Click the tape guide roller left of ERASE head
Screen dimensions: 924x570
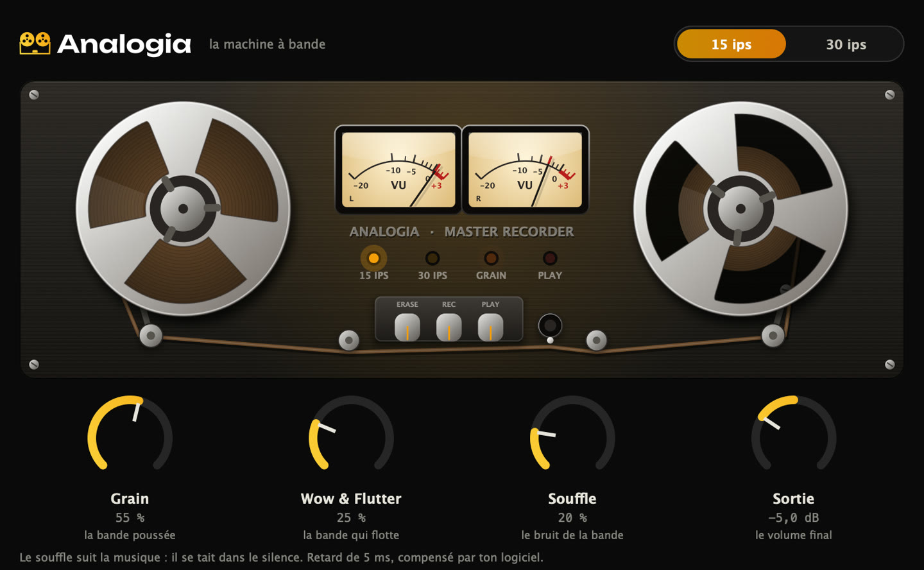point(349,340)
